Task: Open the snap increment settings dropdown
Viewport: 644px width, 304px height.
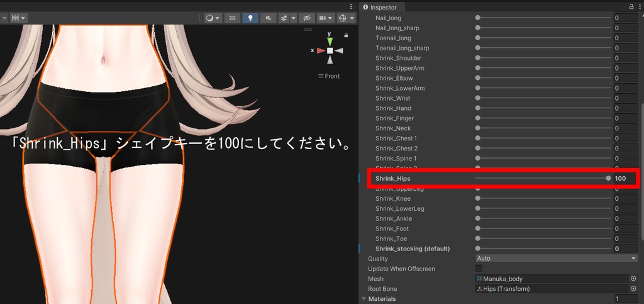Action: (x=23, y=18)
